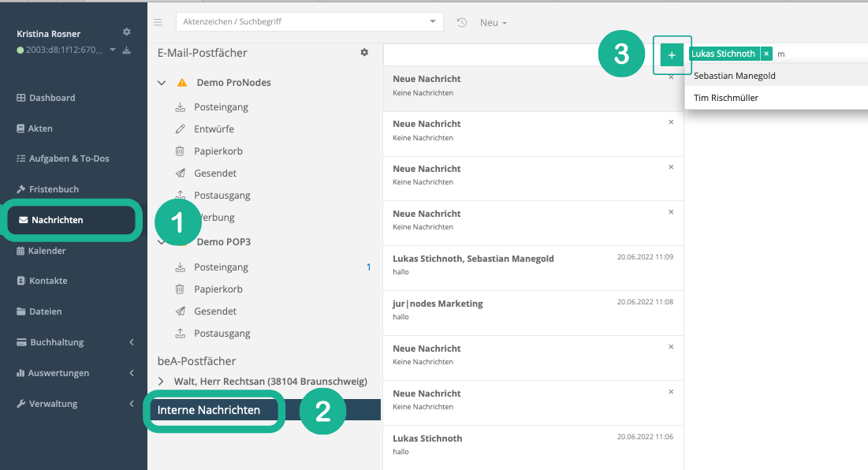The height and width of the screenshot is (470, 868).
Task: Open the history clock icon
Action: (x=462, y=22)
